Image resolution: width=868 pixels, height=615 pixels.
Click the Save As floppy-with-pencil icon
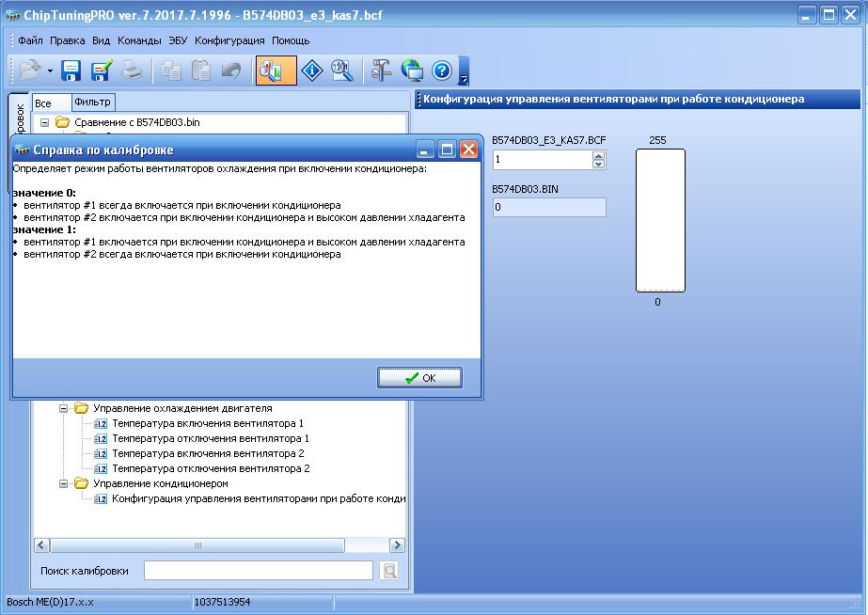102,71
